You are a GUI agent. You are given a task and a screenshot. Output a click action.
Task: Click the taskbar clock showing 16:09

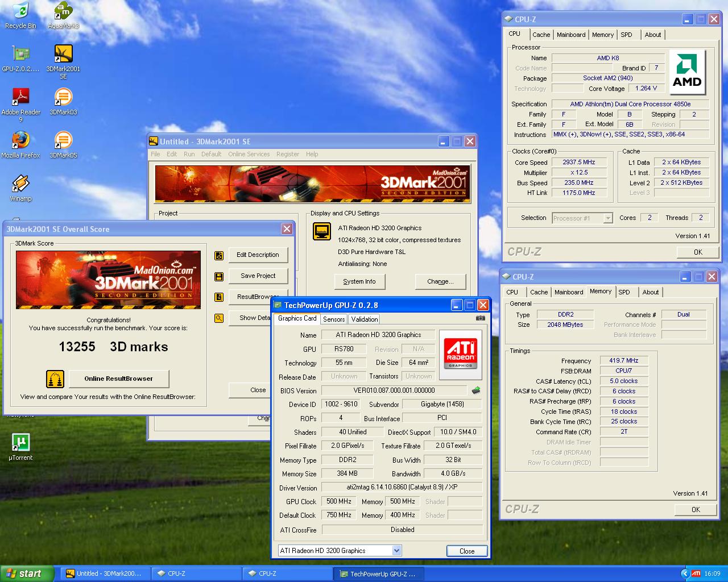712,573
